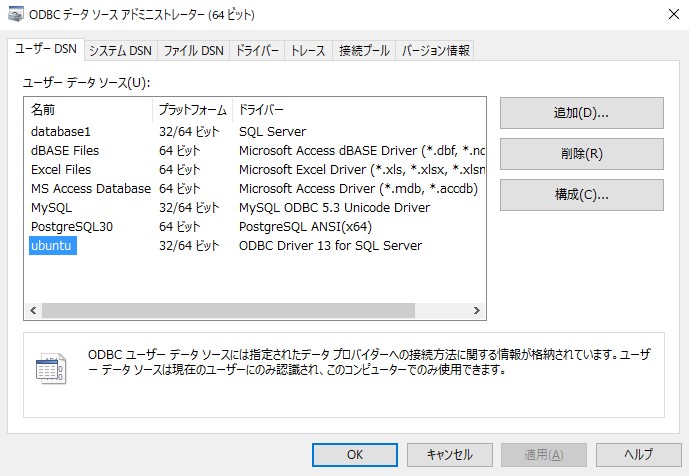Click the right scroll arrow of the list
Image resolution: width=689 pixels, height=476 pixels.
[477, 311]
